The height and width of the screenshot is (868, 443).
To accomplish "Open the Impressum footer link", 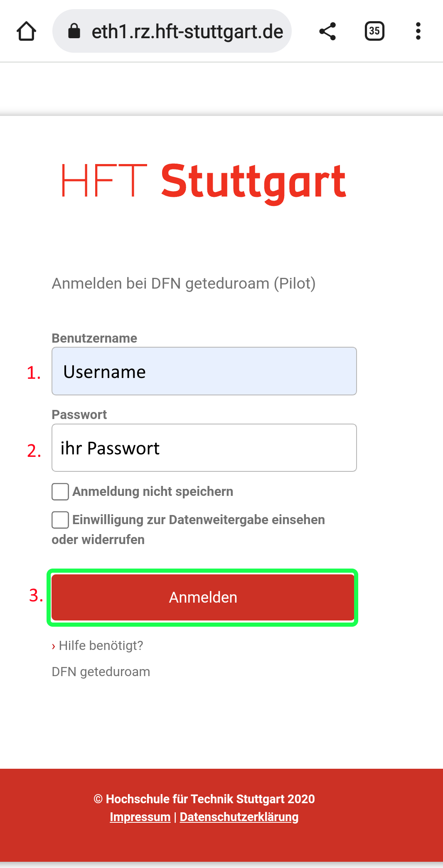I will point(140,817).
